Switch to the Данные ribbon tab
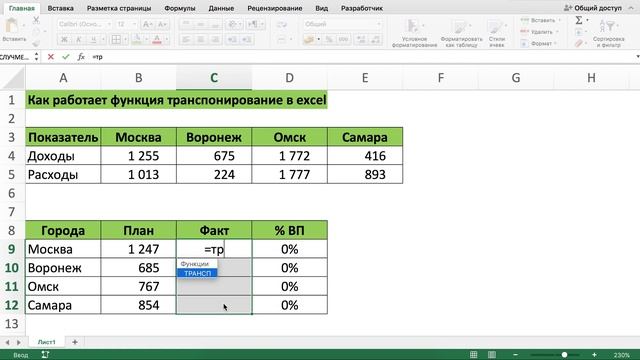640x360 pixels. (x=221, y=8)
